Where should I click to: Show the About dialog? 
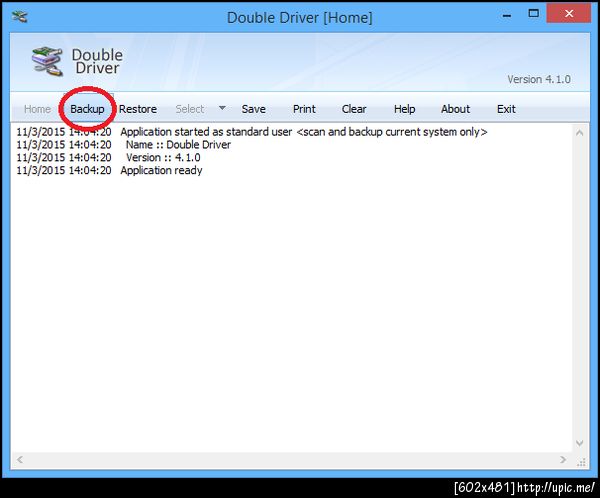455,109
